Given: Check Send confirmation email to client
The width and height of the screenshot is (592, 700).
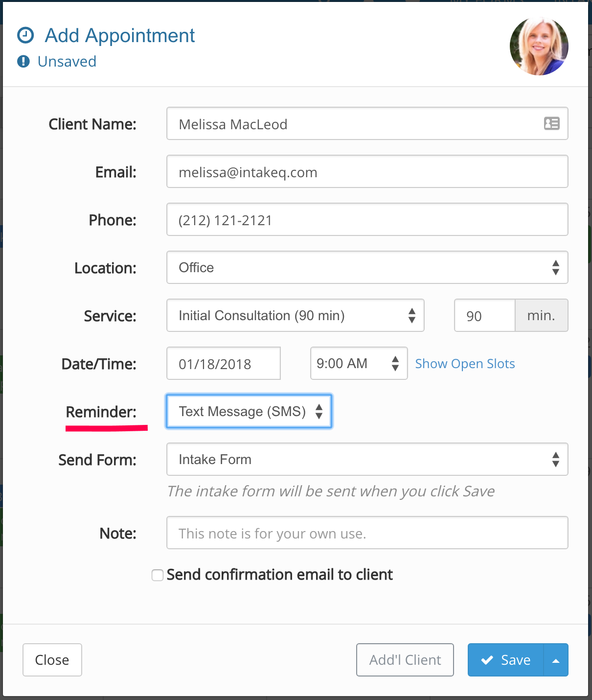Looking at the screenshot, I should tap(158, 575).
